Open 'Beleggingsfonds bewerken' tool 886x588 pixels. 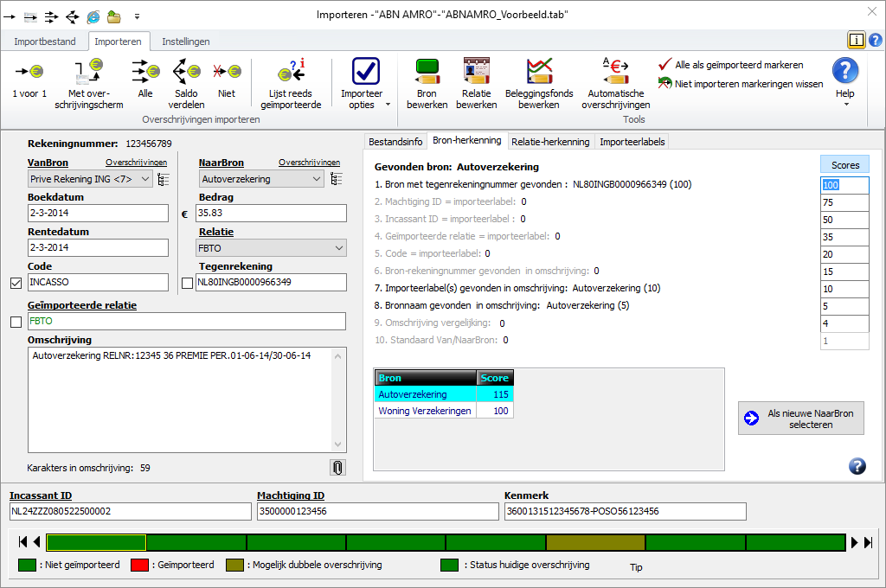539,72
